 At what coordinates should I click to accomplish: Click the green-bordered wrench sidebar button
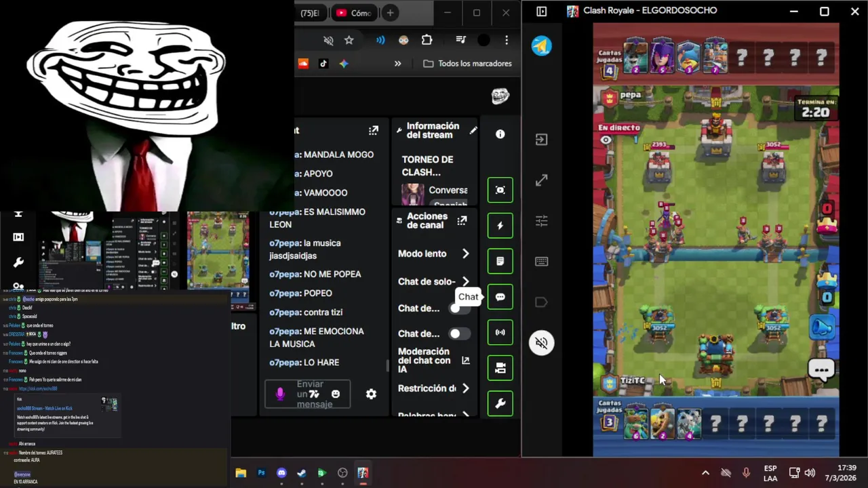click(x=500, y=403)
